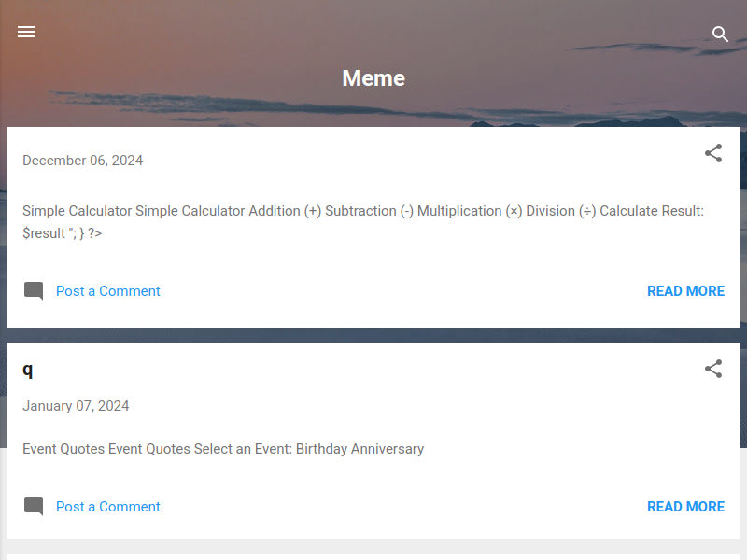Image resolution: width=747 pixels, height=560 pixels.
Task: Click the share icon on the "q" post
Action: (713, 369)
